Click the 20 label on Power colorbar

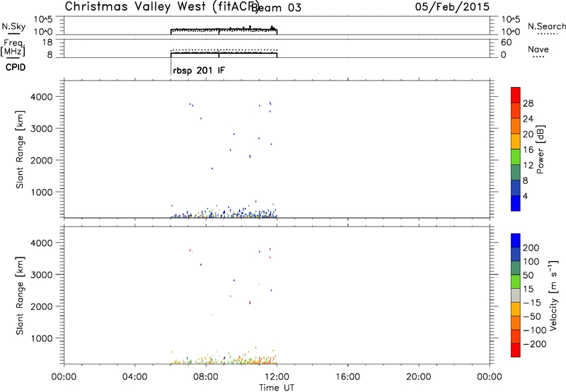pos(528,134)
